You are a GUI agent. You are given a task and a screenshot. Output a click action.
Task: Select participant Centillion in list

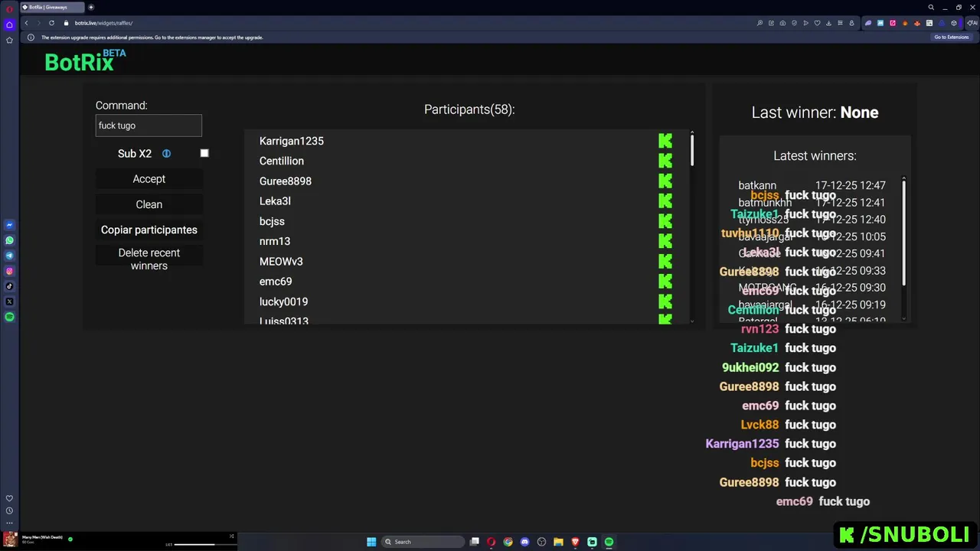pos(282,161)
